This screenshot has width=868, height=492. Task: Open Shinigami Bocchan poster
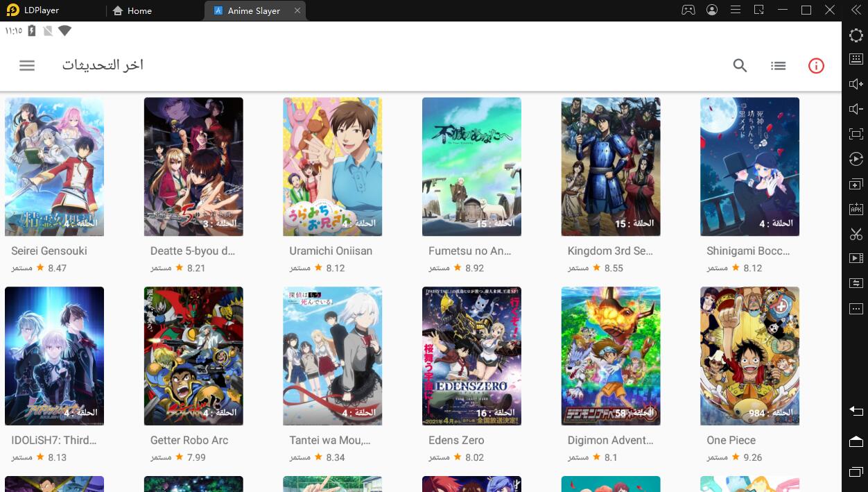pyautogui.click(x=749, y=167)
